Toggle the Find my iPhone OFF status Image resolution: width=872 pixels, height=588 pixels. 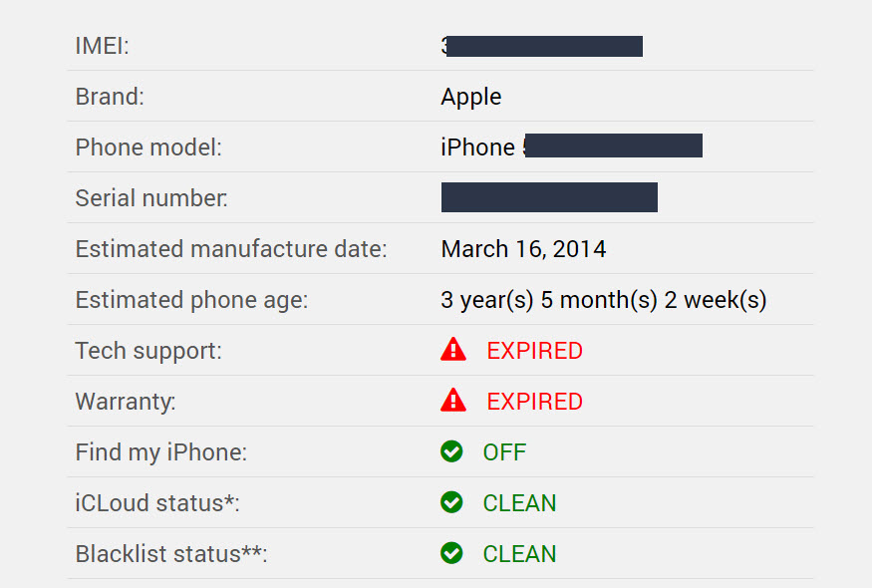(x=504, y=451)
